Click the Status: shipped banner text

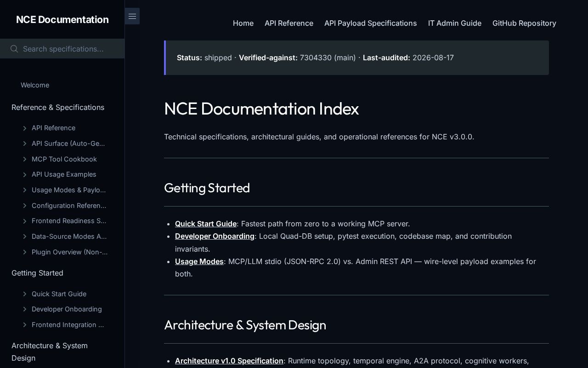pos(204,57)
